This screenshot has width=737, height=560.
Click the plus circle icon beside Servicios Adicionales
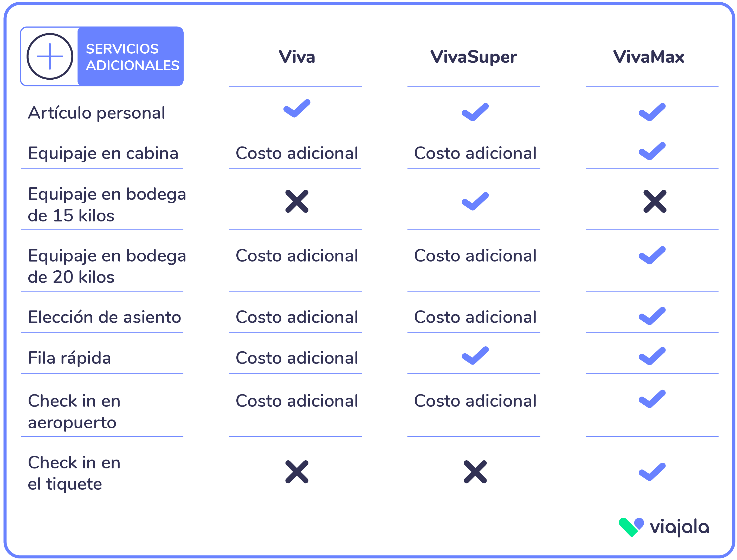pyautogui.click(x=50, y=56)
